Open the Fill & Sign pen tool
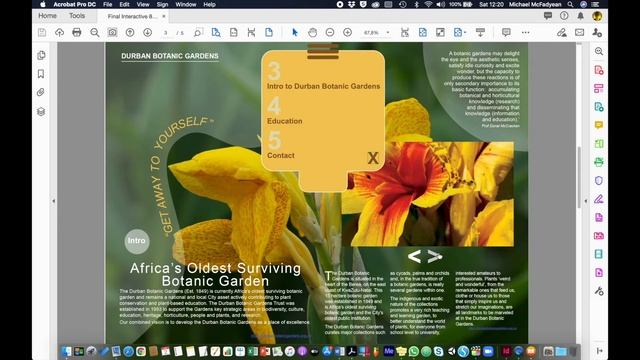Screen dimensions: 640x360 (562, 33)
